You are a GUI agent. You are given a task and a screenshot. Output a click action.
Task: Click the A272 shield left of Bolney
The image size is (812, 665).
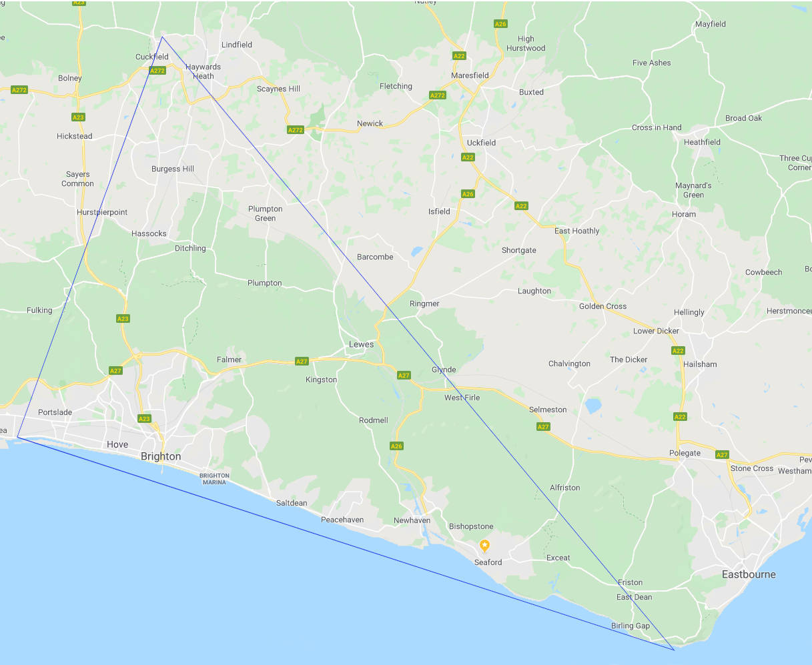[19, 89]
